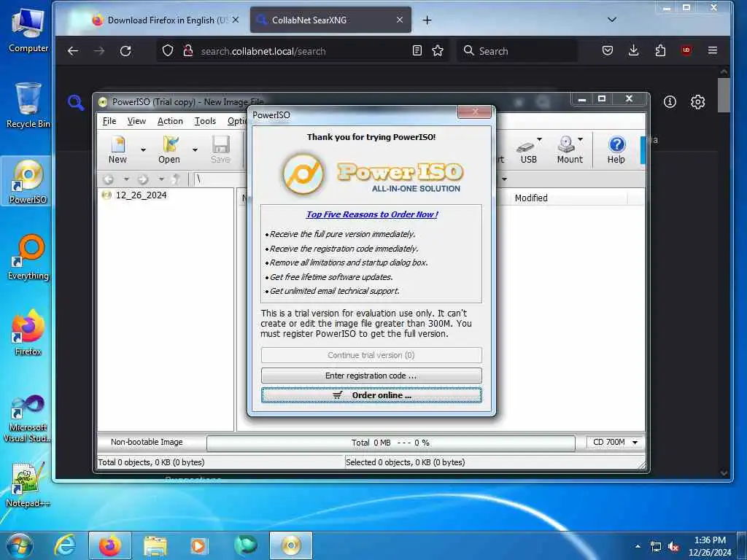747x560 pixels.
Task: Click the New toolbar icon in PowerISO
Action: click(x=117, y=149)
